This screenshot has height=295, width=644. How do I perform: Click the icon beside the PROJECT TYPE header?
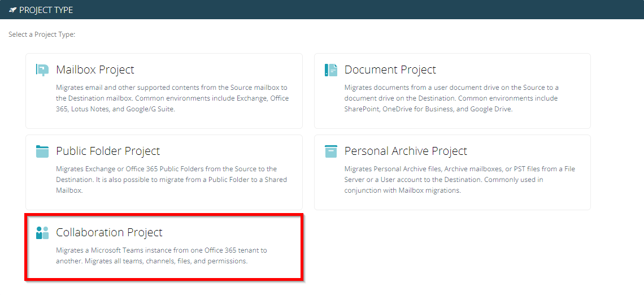point(12,10)
